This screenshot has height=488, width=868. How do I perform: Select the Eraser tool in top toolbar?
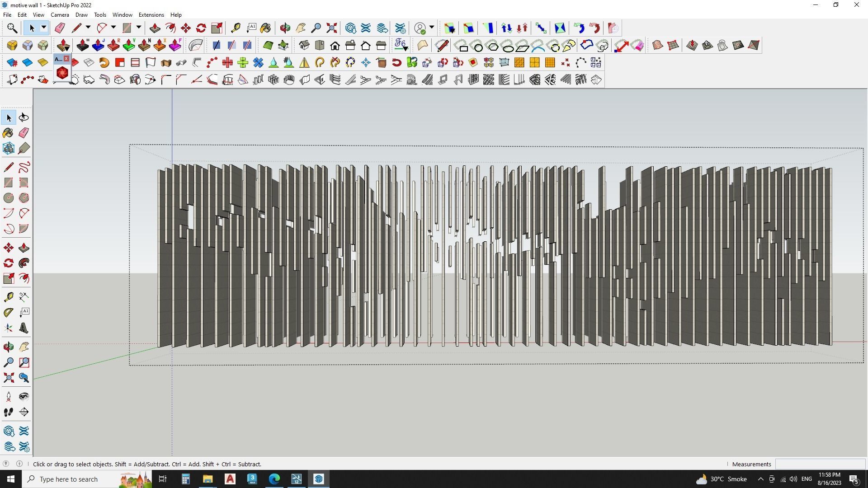click(60, 28)
